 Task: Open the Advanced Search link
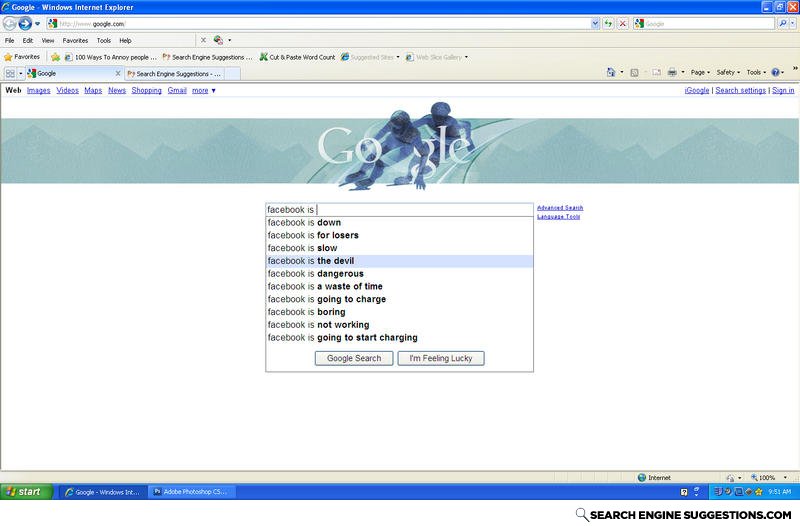pos(560,208)
